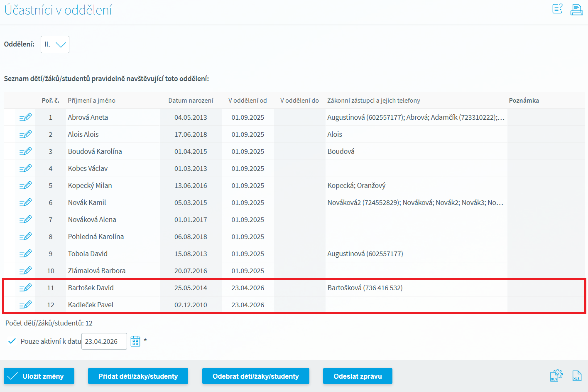Viewport: 588px width, 392px height.
Task: Click edit icon for Kopecký Milan
Action: click(x=25, y=186)
